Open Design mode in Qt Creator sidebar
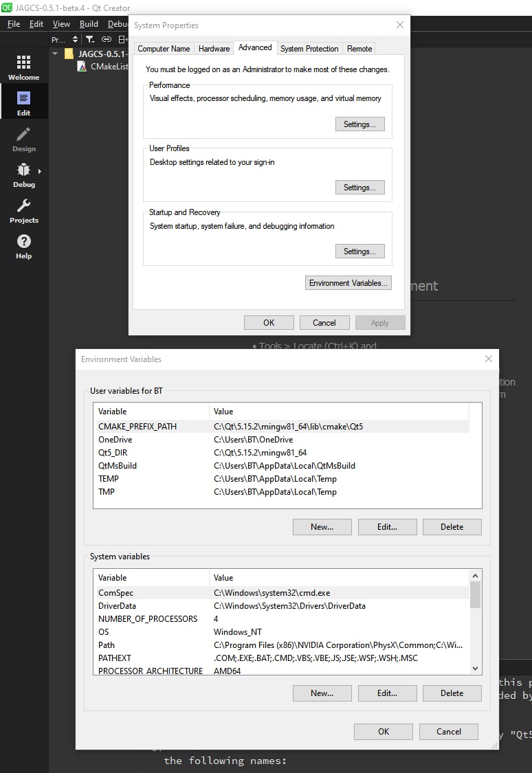532x773 pixels. click(x=23, y=139)
